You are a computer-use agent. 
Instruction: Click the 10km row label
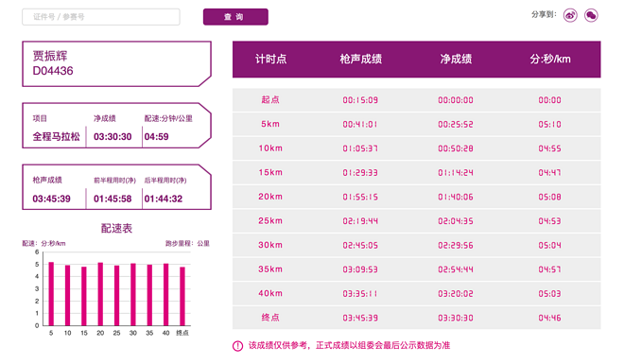point(270,148)
